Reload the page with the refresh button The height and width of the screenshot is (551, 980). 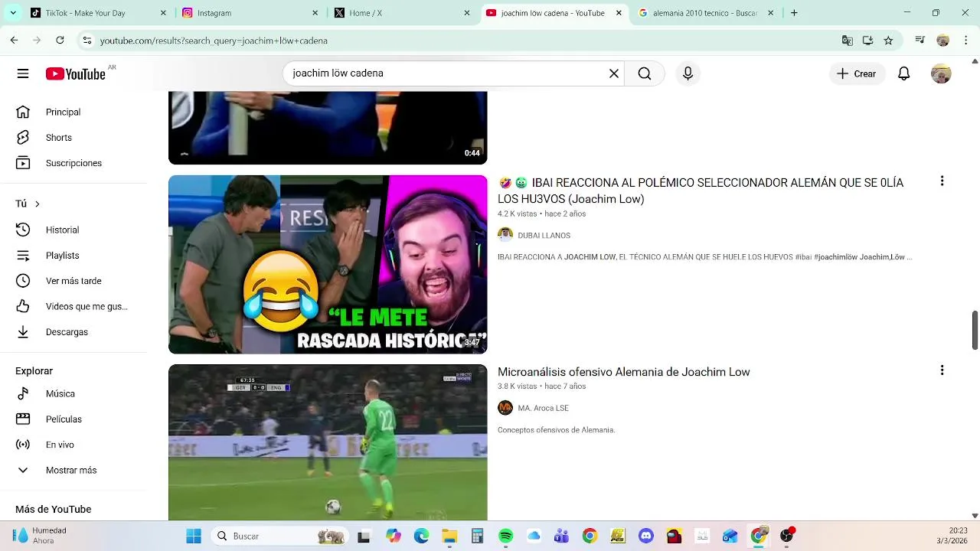tap(60, 41)
